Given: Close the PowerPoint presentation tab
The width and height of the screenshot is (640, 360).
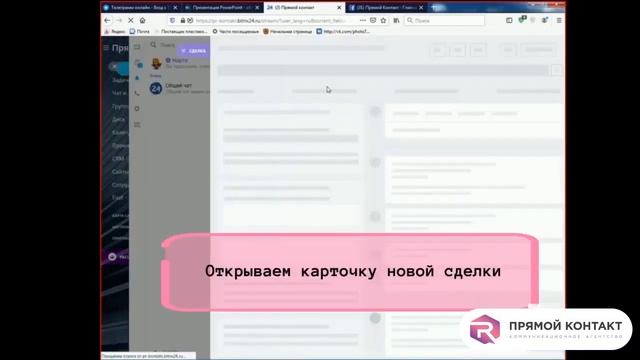Looking at the screenshot, I should (257, 8).
